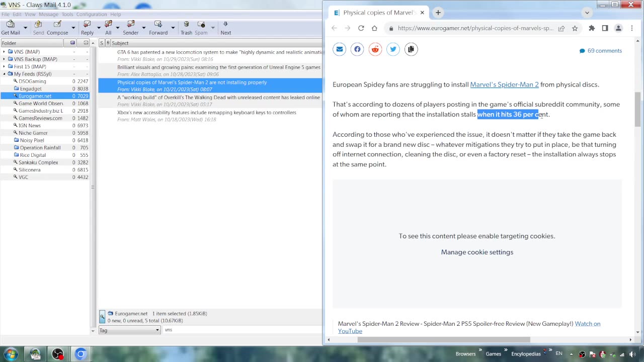This screenshot has height=362, width=644.
Task: Collapse the My Feeds (RSSyl) folder
Action: coord(4,74)
